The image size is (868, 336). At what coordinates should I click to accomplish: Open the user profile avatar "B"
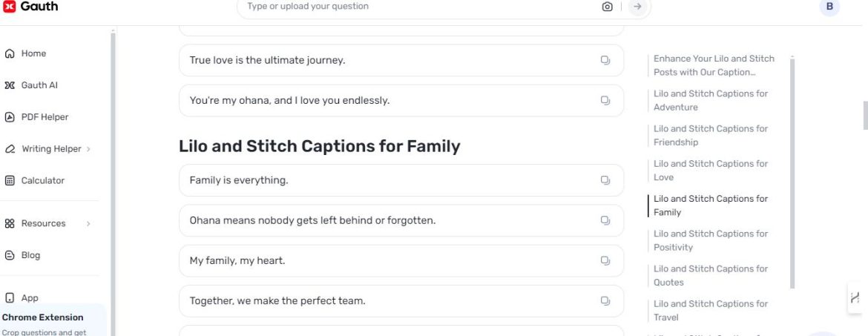coord(829,7)
